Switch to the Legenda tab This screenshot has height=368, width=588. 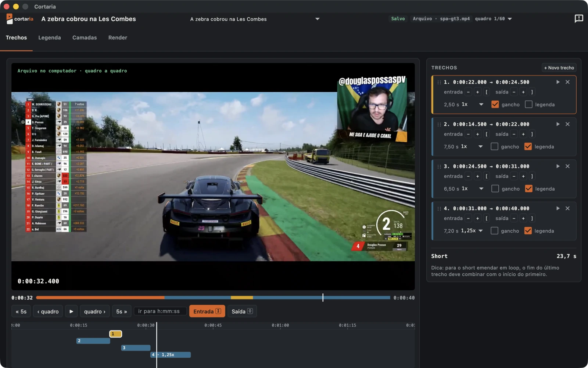tap(50, 38)
